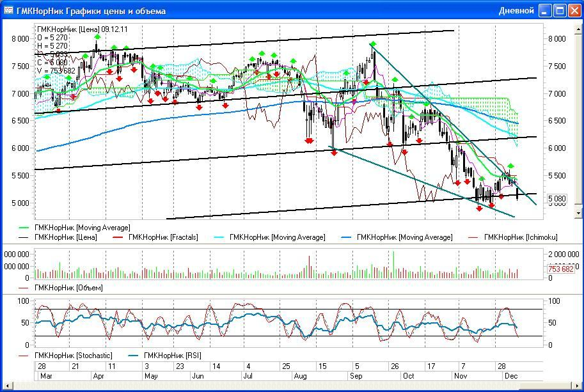The image size is (584, 392).
Task: Click the chart window icon in title bar
Action: (8, 10)
